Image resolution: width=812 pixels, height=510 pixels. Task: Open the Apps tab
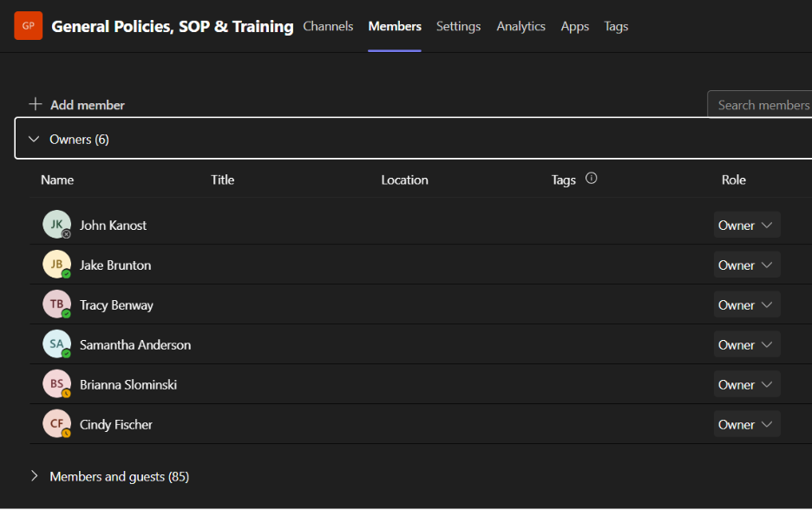pyautogui.click(x=574, y=26)
